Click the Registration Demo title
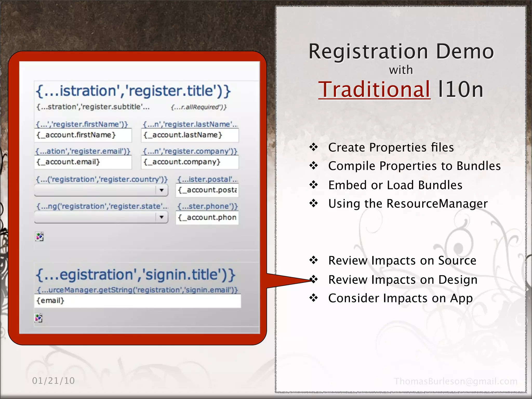 (401, 52)
